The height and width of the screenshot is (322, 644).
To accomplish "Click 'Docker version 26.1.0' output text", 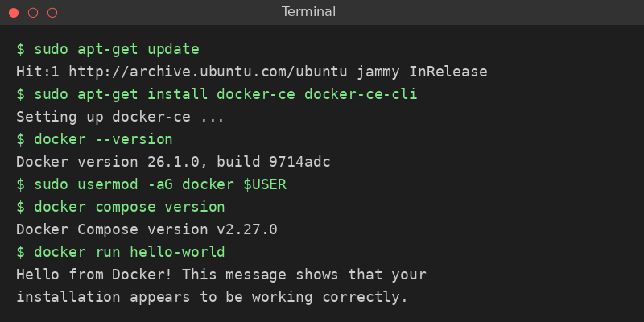I will [108, 162].
